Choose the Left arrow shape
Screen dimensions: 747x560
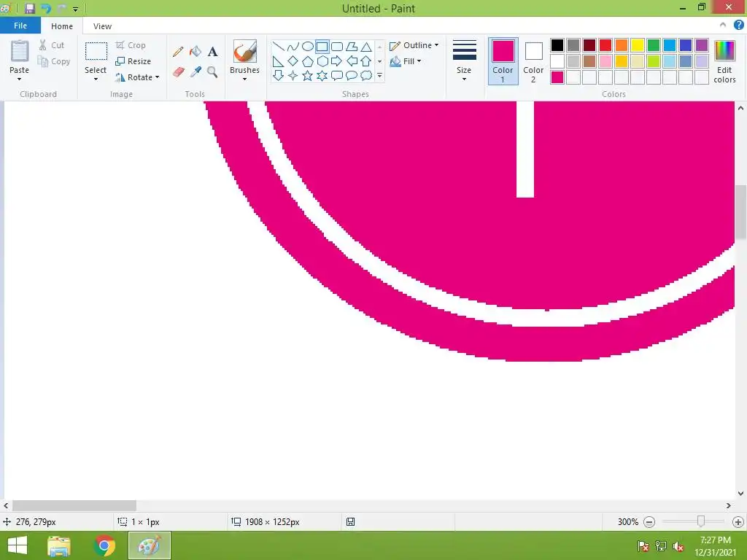[352, 61]
